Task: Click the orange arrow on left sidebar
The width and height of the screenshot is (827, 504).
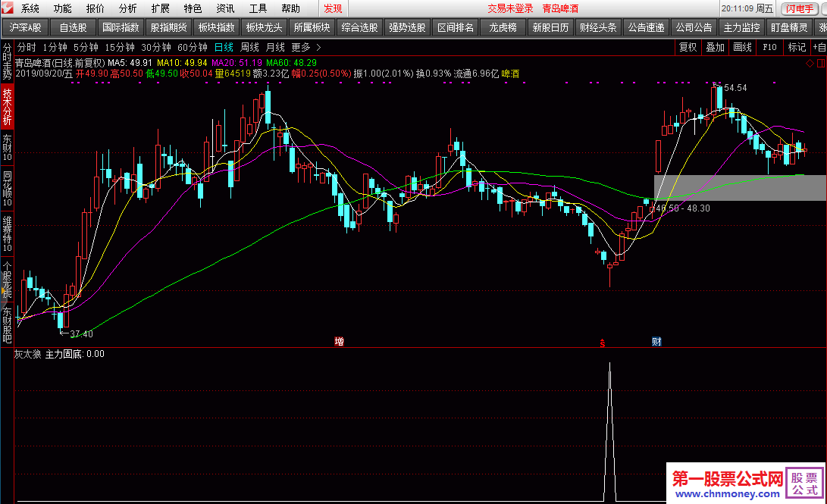Action: pos(3,291)
